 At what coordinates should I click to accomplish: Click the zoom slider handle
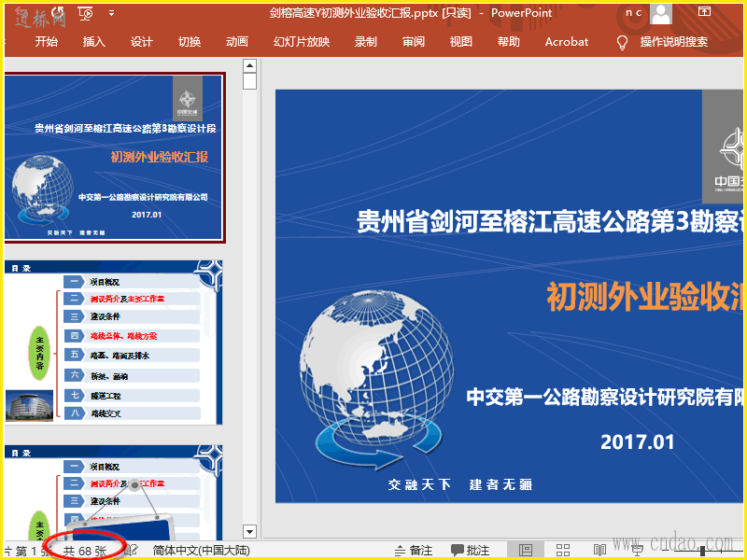(703, 551)
